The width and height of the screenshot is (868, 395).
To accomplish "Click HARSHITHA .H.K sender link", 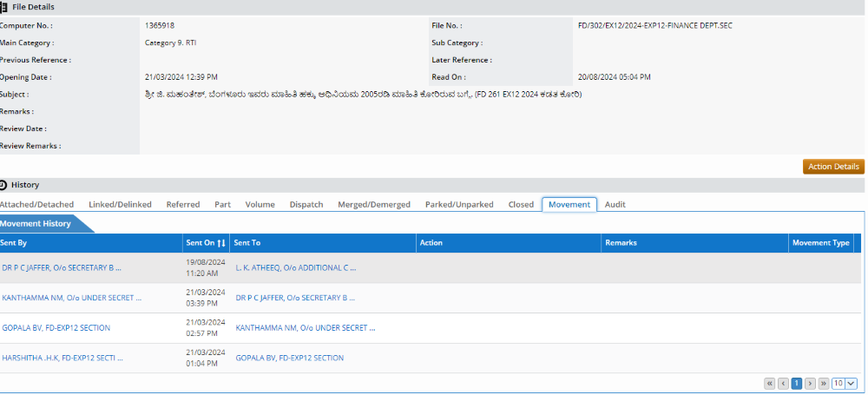I will (x=61, y=358).
